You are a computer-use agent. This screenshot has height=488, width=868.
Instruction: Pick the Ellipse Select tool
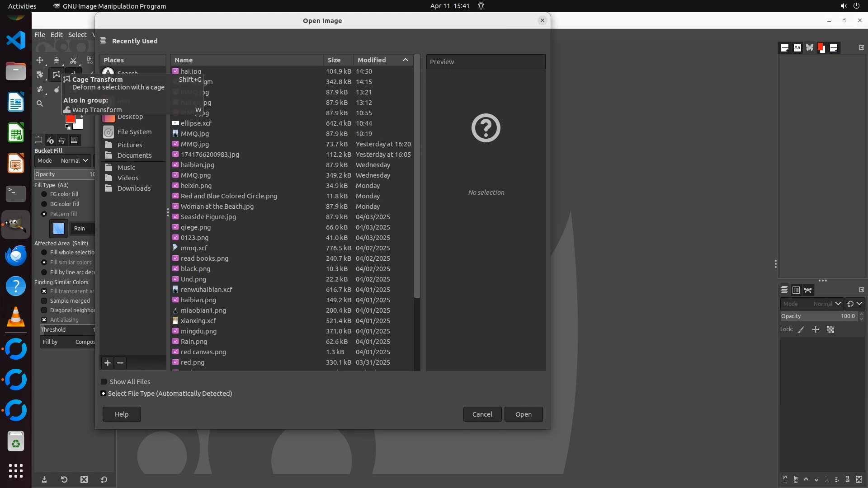coord(57,60)
